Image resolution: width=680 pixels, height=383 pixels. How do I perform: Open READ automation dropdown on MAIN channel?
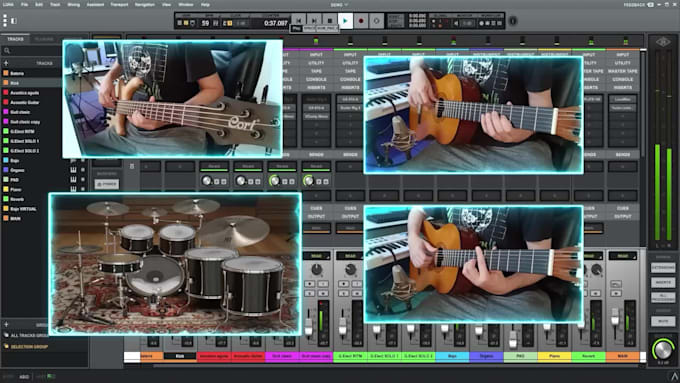coord(623,256)
